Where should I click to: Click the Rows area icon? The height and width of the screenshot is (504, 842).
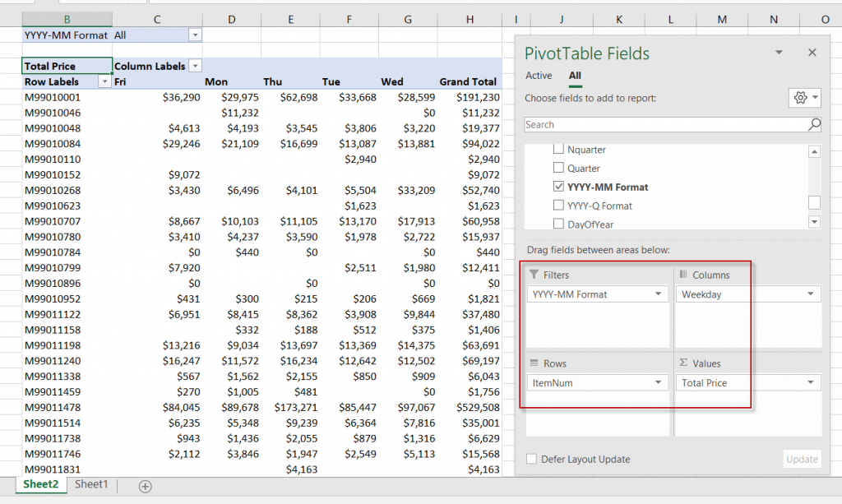pos(534,363)
